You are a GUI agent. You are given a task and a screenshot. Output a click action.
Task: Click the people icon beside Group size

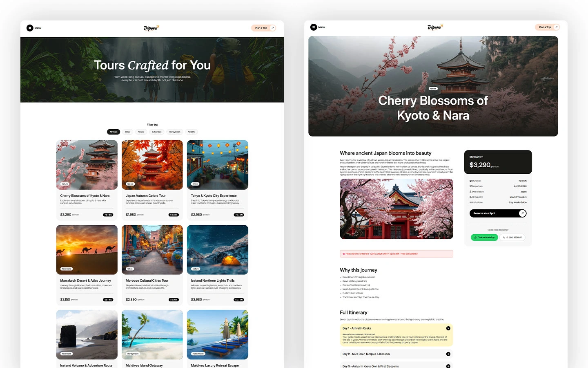[x=470, y=197]
